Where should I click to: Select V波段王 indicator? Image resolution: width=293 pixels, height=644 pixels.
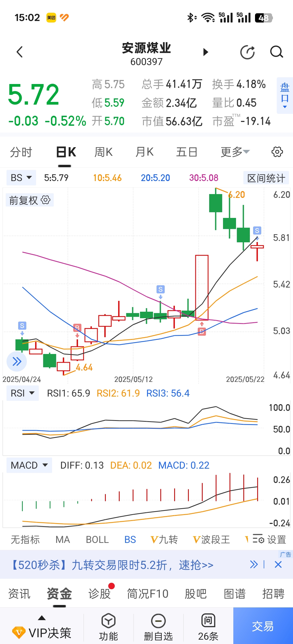(x=211, y=539)
